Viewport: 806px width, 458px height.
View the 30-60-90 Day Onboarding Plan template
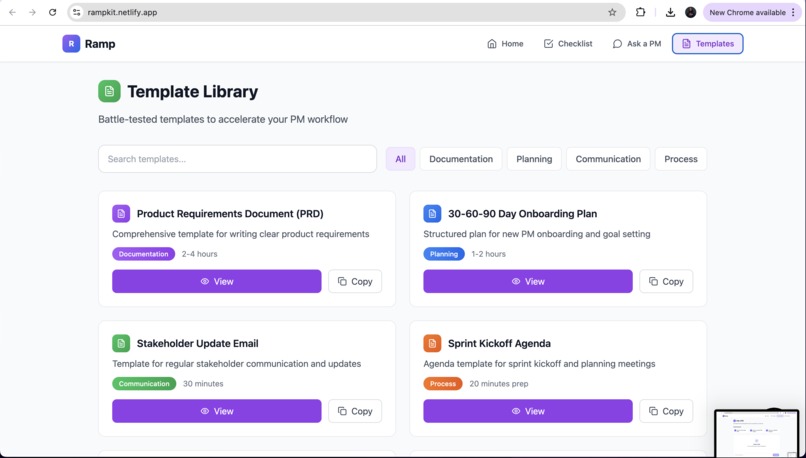click(x=527, y=281)
